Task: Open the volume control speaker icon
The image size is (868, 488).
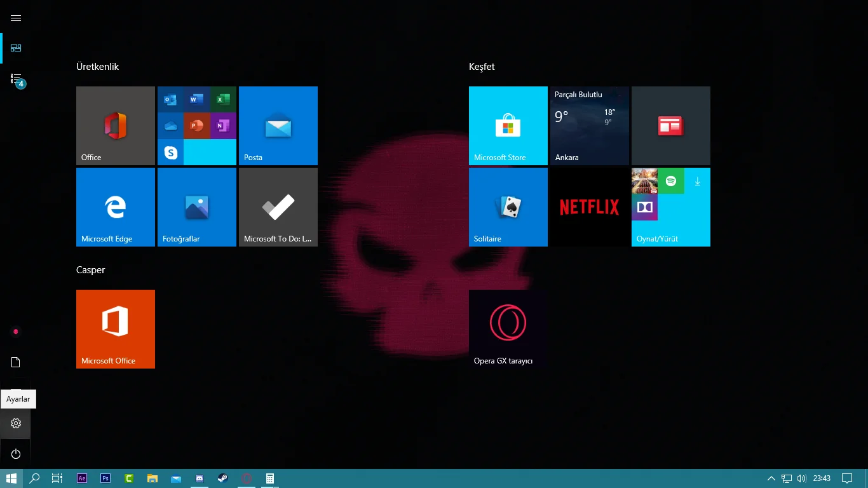Action: click(x=801, y=478)
